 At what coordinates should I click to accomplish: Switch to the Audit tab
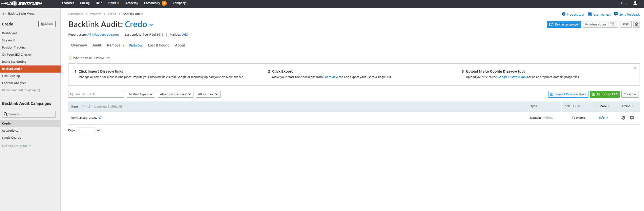97,45
